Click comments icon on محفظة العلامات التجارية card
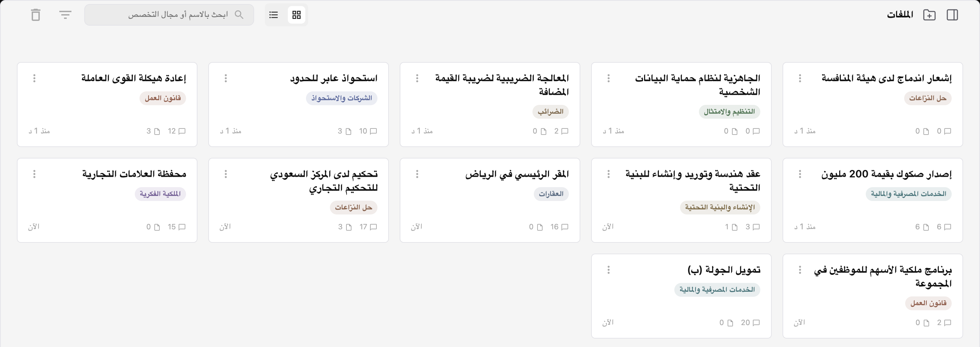The image size is (980, 347). (x=182, y=227)
